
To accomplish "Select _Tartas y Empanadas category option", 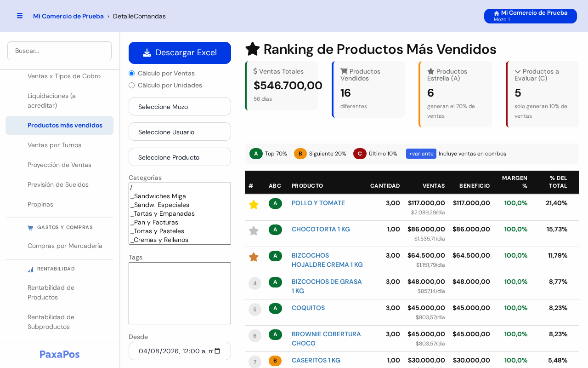I will [x=180, y=213].
